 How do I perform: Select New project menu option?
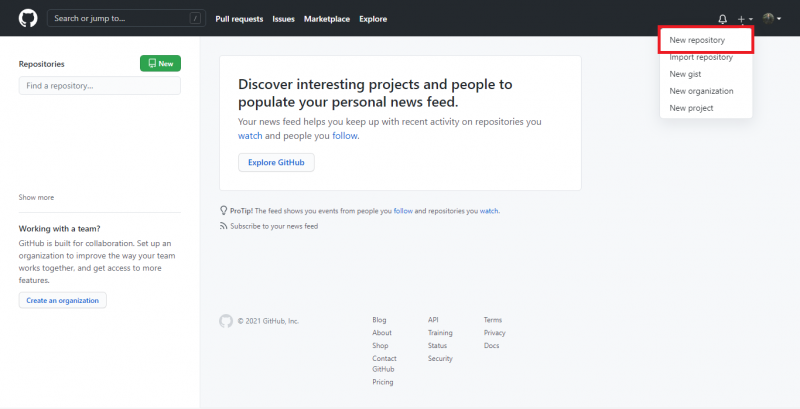691,108
